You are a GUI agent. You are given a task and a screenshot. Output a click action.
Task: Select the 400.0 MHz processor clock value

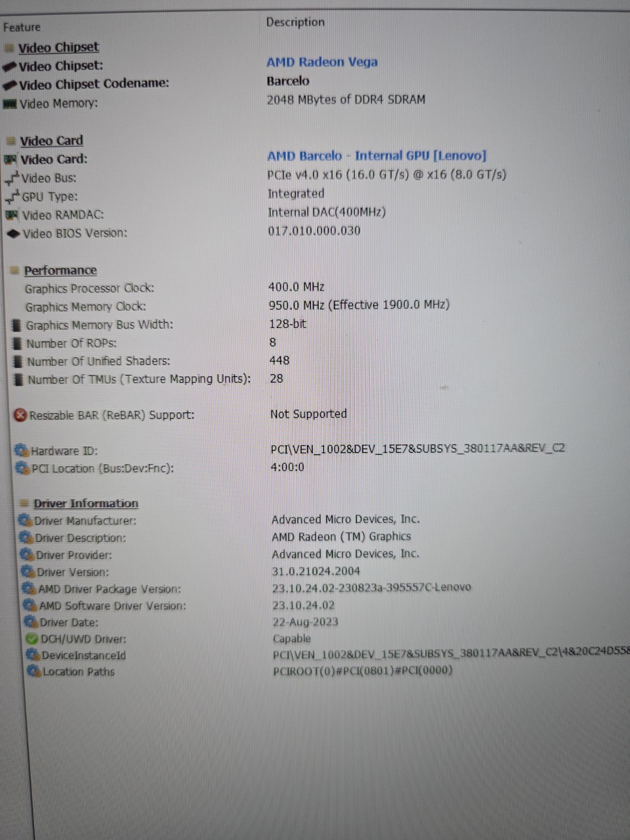coord(297,287)
